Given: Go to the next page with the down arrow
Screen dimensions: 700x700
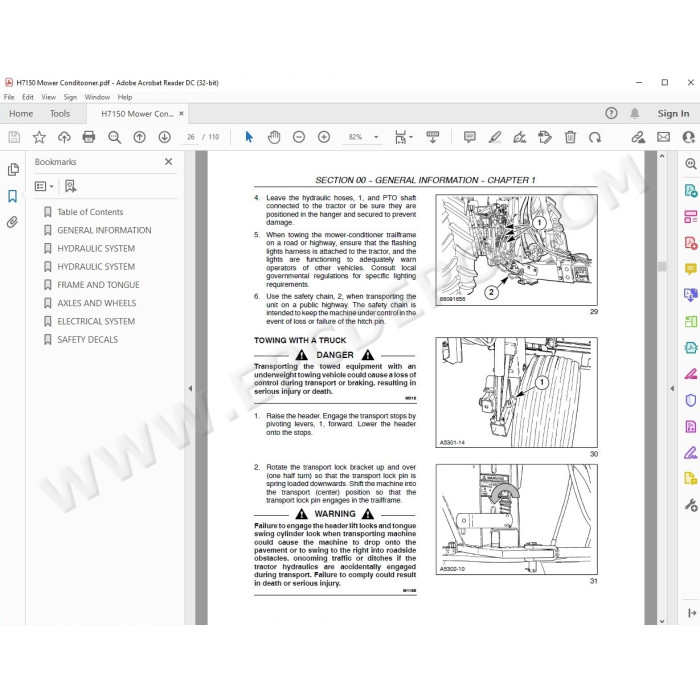Looking at the screenshot, I should tap(164, 137).
